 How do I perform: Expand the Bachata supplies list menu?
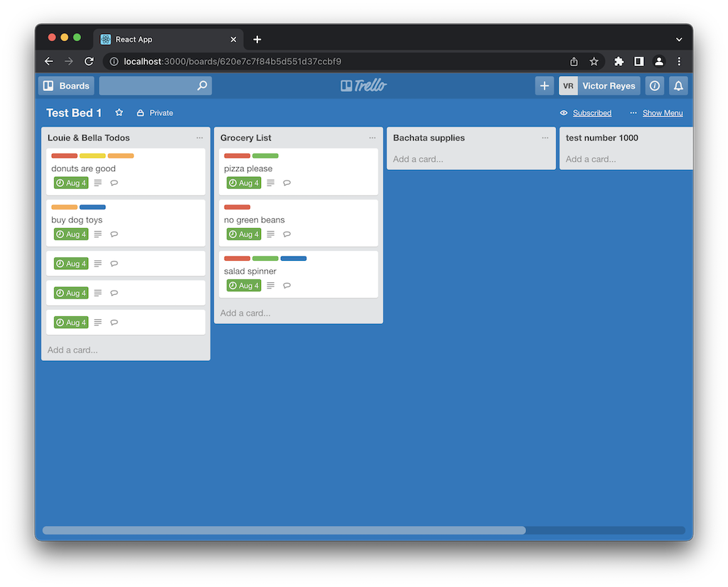545,138
